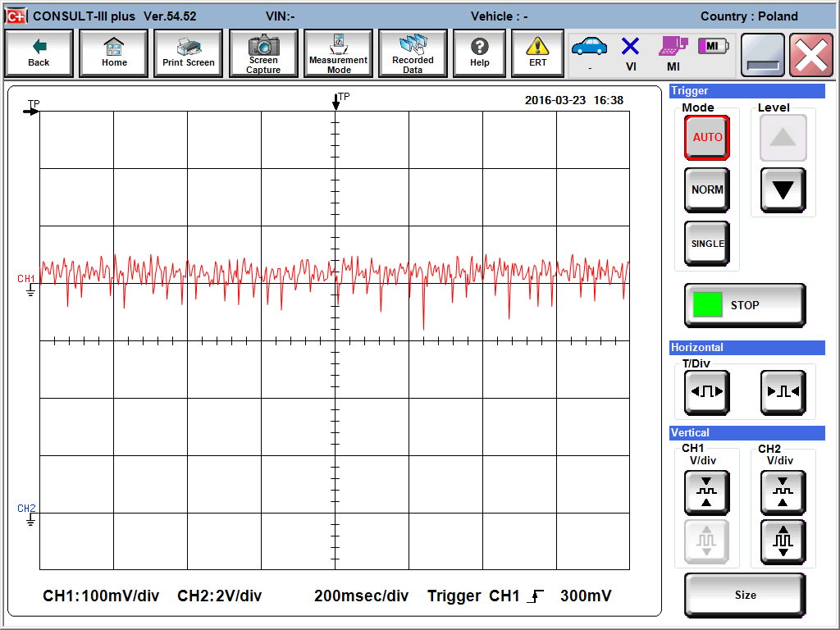Expand the T/Div time base

(707, 392)
